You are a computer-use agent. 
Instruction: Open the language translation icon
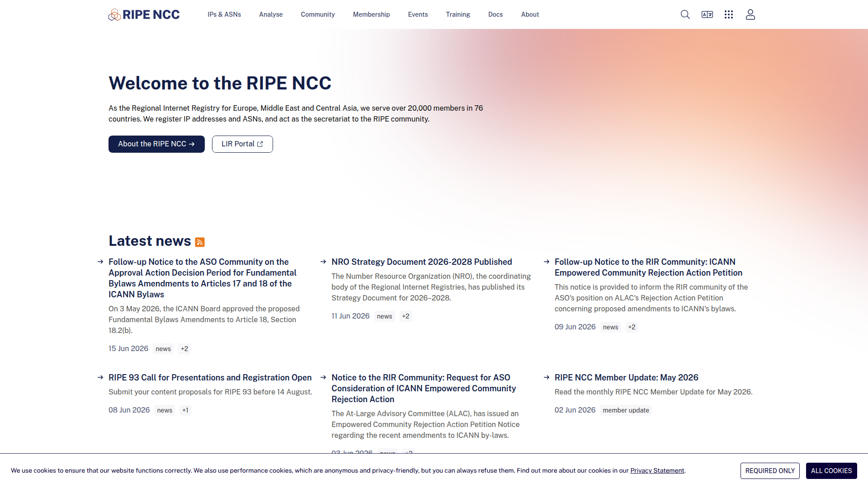[x=707, y=14]
